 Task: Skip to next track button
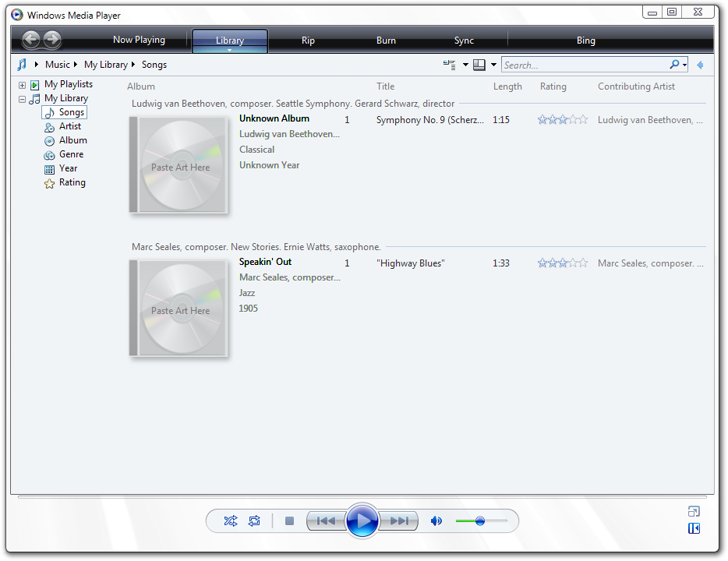coord(399,521)
